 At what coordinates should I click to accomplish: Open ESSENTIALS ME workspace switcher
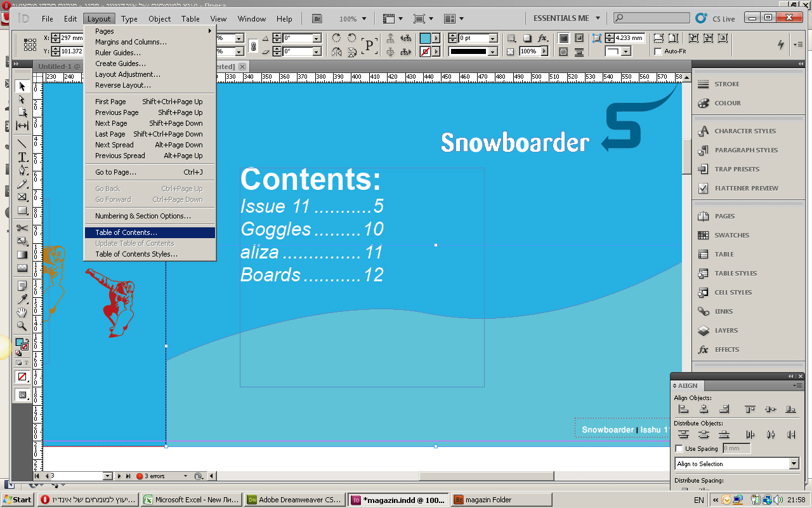pyautogui.click(x=566, y=18)
